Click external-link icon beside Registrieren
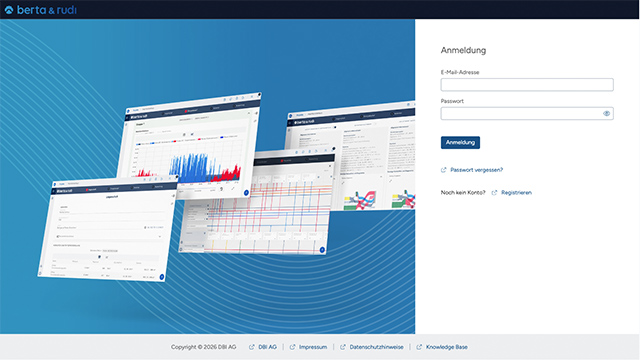 click(x=494, y=193)
